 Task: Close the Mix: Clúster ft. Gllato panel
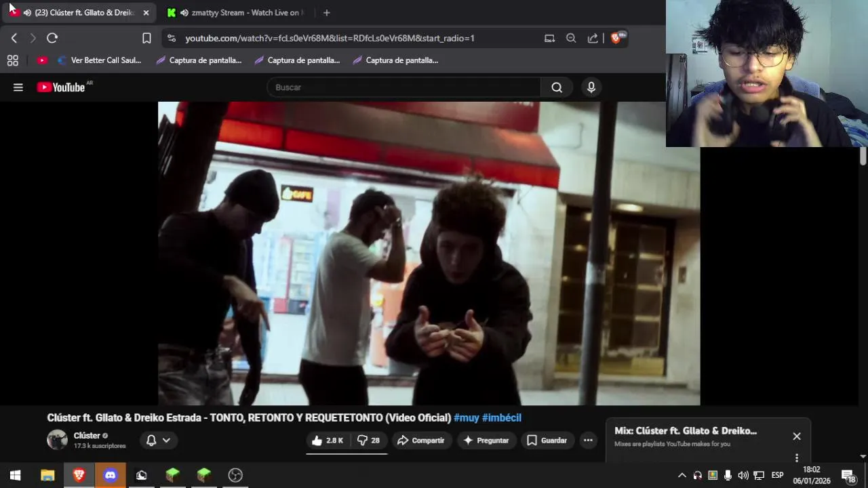click(797, 436)
